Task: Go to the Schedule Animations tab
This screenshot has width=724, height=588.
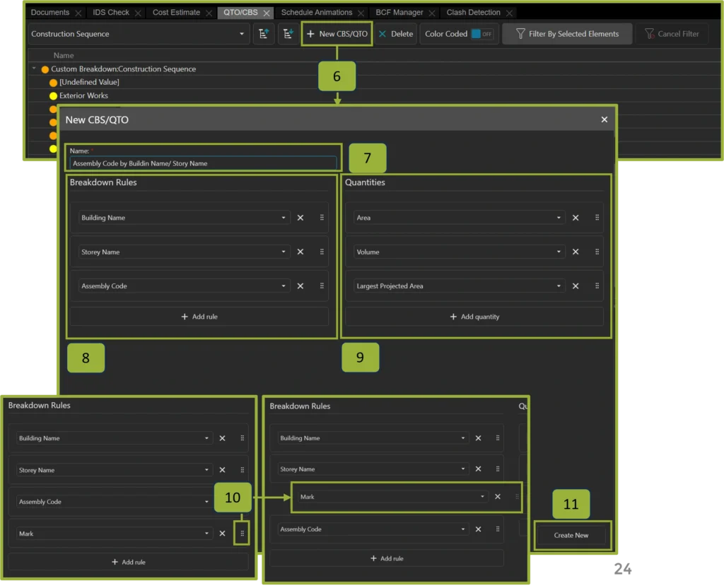Action: 316,13
